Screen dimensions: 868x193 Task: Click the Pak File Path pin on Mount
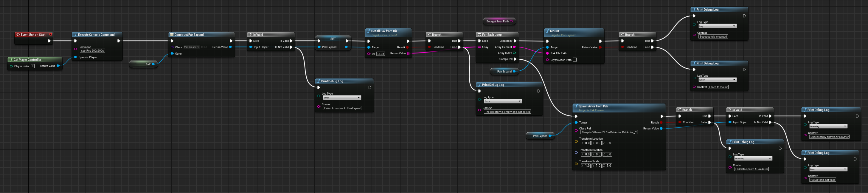click(x=548, y=53)
